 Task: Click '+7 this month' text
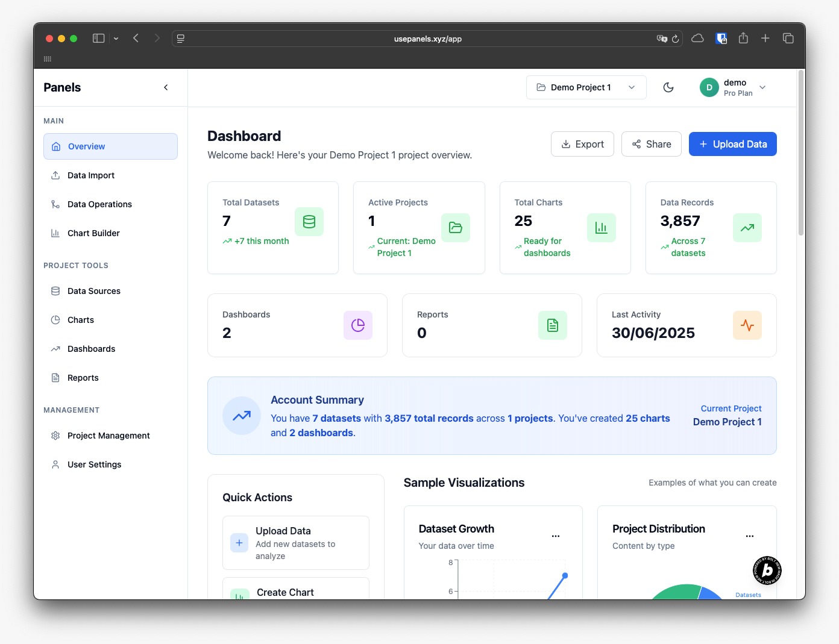pos(262,241)
